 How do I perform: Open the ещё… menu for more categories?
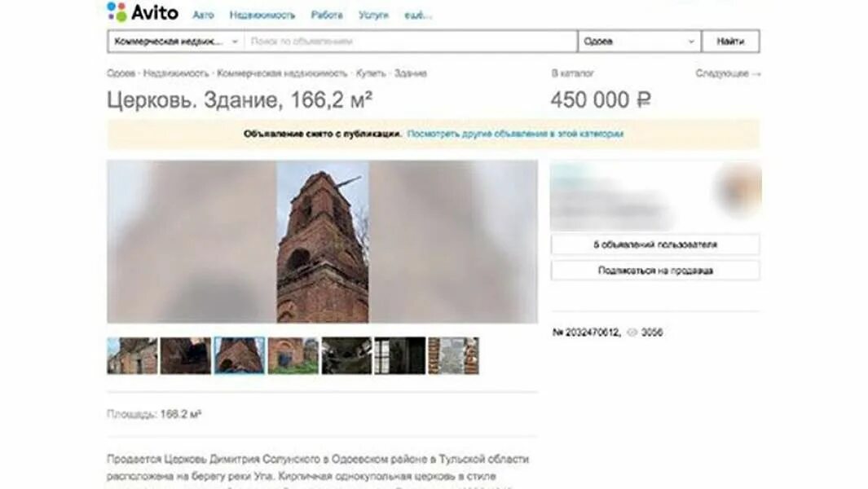pos(417,15)
